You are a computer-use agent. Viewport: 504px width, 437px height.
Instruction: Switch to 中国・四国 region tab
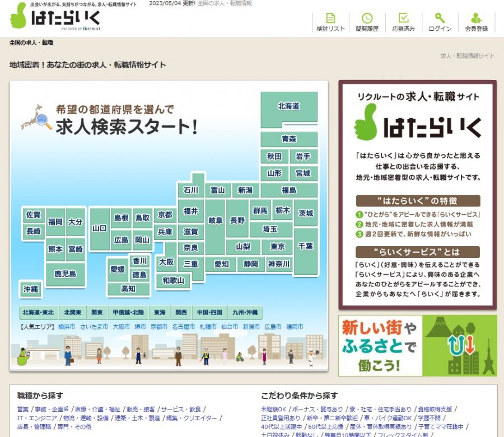tap(209, 312)
